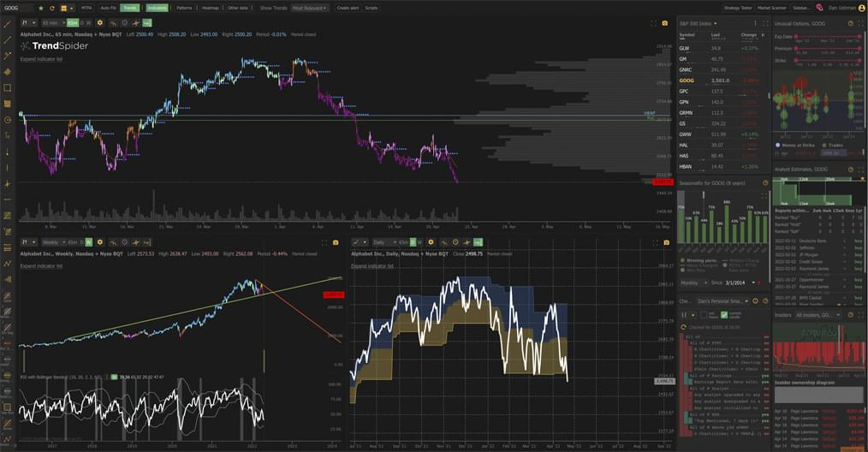This screenshot has width=868, height=452.
Task: Click the Create alert button
Action: point(348,8)
